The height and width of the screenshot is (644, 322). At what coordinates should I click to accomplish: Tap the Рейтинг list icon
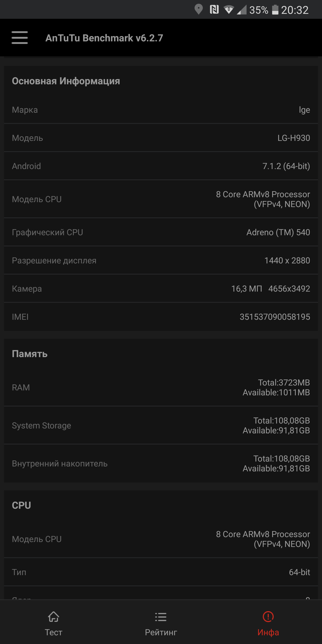point(161,617)
